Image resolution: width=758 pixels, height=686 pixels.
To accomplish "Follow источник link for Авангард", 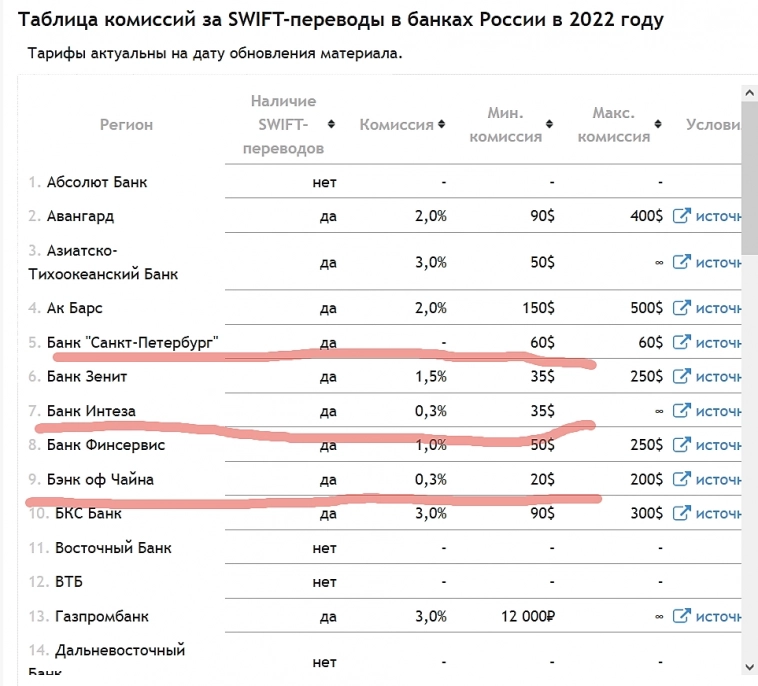I will [x=718, y=216].
